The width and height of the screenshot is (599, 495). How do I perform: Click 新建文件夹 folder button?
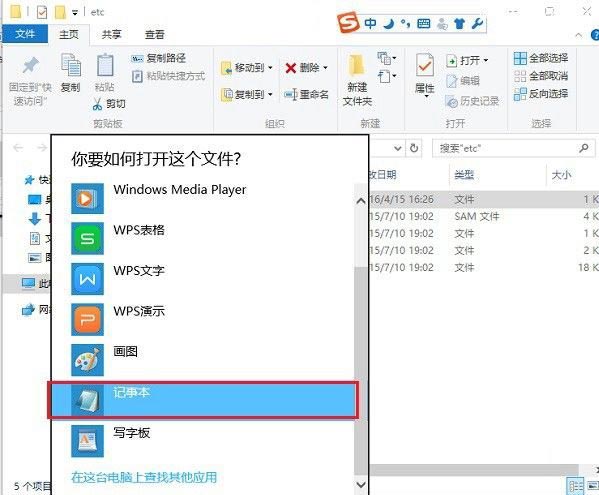point(357,80)
